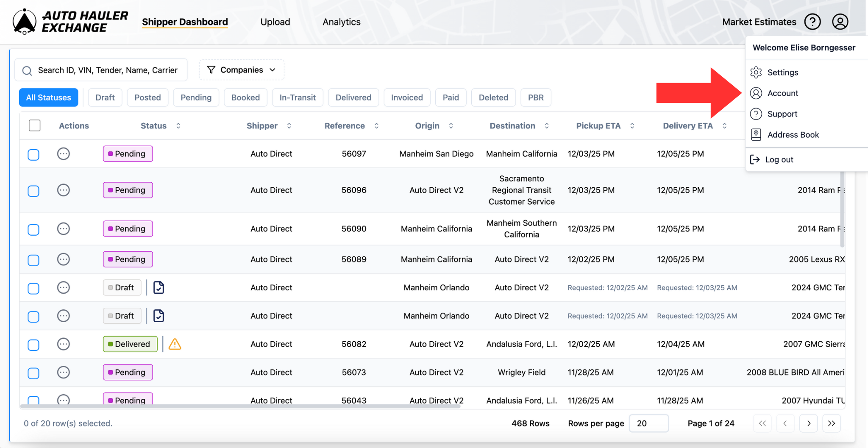The height and width of the screenshot is (448, 868).
Task: Click document icon beside first Draft row
Action: point(159,288)
